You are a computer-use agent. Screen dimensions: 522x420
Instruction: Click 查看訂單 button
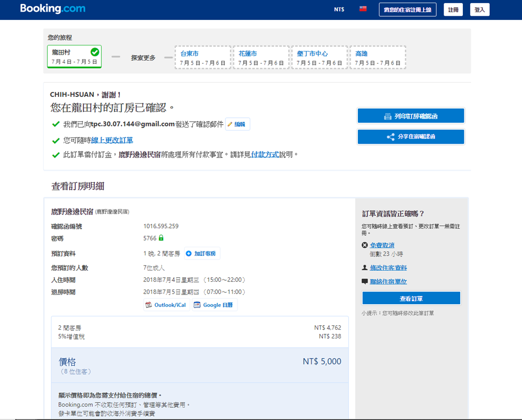tap(411, 298)
